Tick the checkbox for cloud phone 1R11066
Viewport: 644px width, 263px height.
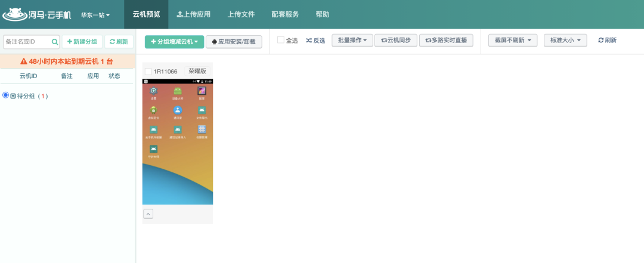148,72
